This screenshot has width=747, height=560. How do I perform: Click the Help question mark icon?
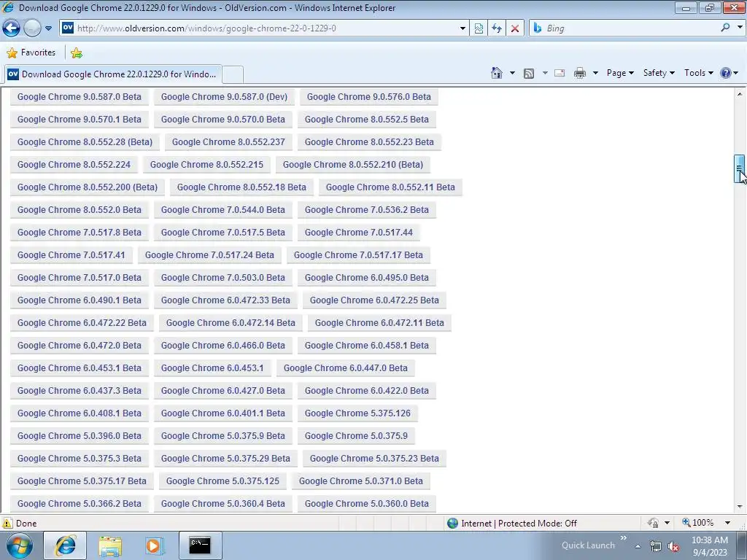(725, 73)
